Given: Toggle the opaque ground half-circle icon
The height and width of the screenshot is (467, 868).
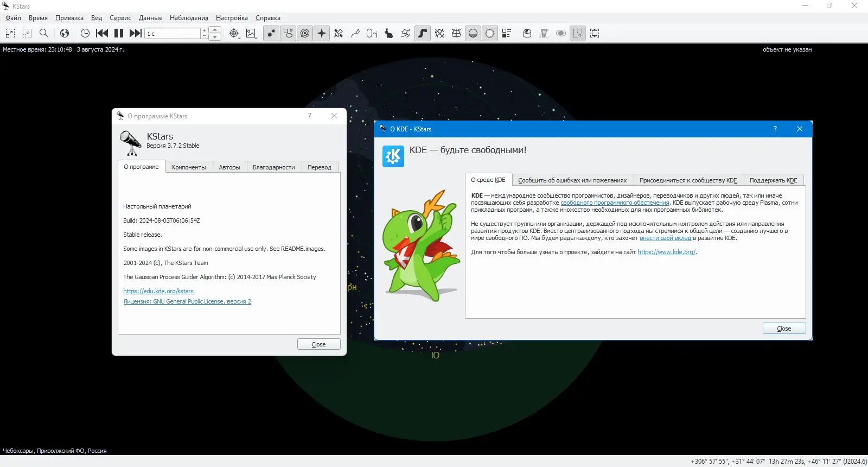Looking at the screenshot, I should (473, 33).
